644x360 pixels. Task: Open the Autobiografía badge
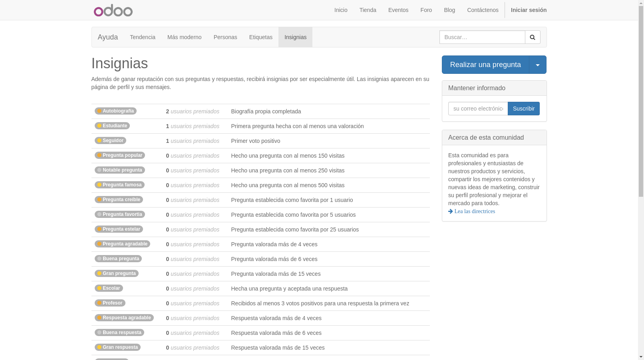pos(115,111)
